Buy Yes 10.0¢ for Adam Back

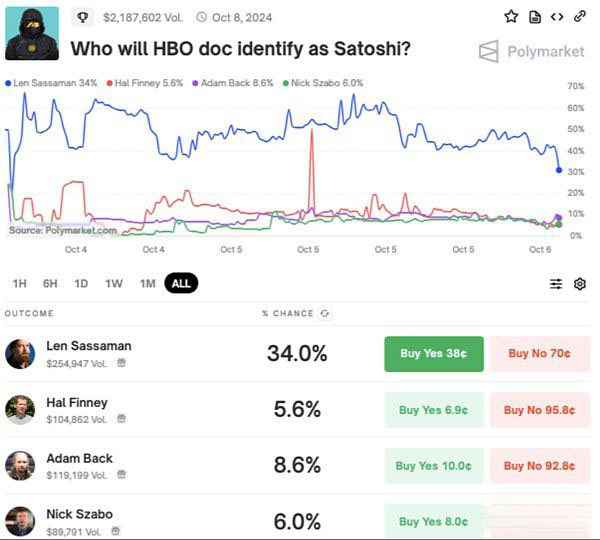click(x=434, y=466)
